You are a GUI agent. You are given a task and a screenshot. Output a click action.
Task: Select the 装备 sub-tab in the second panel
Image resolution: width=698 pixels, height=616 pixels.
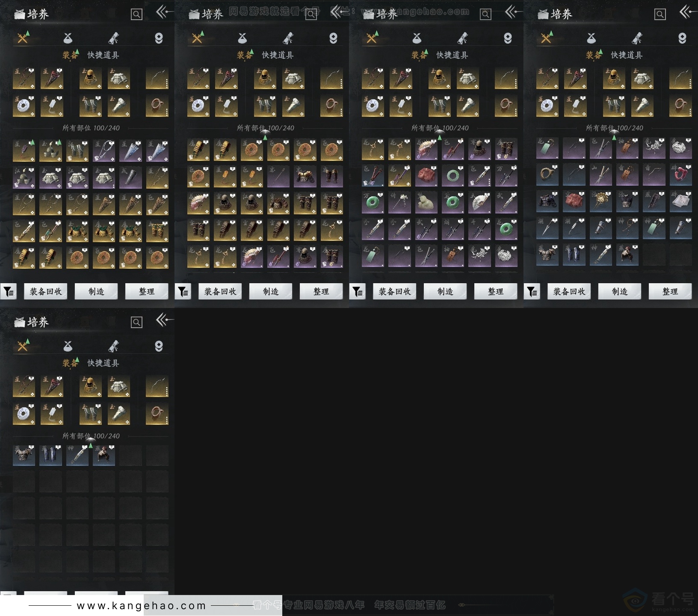pos(245,55)
